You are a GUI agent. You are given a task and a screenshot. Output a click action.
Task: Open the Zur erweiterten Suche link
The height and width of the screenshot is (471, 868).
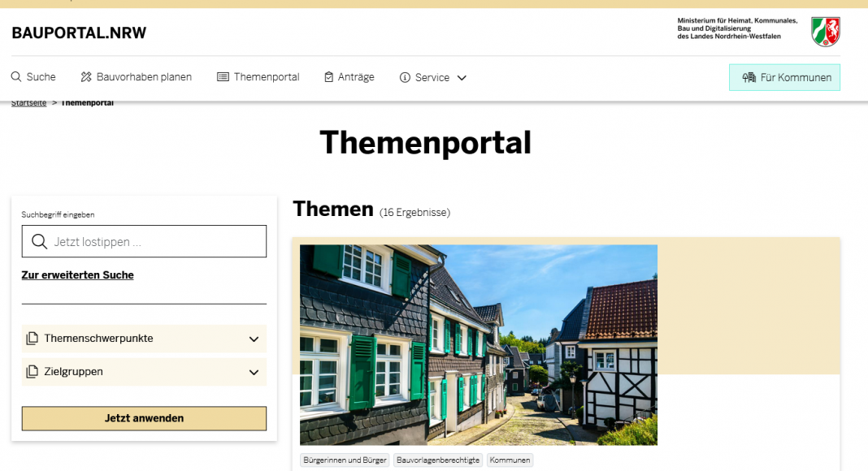pos(77,275)
